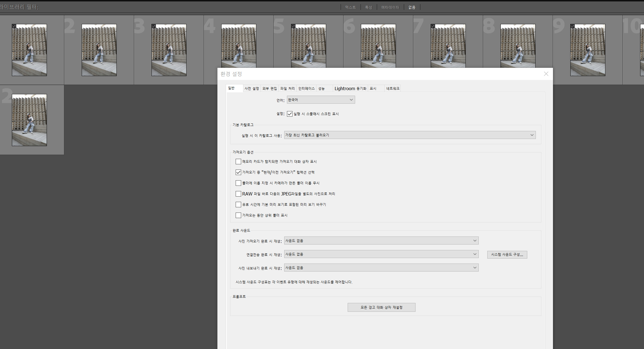
Task: Expand 실행 시 이 카탈로그 사용 dropdown
Action: coord(410,135)
